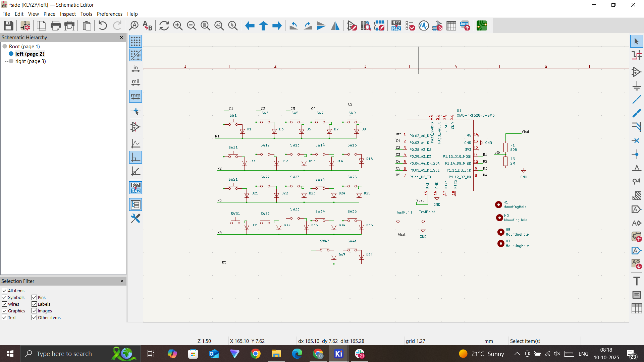Switch display units to inches
Screen dimensions: 644x362
(x=136, y=69)
